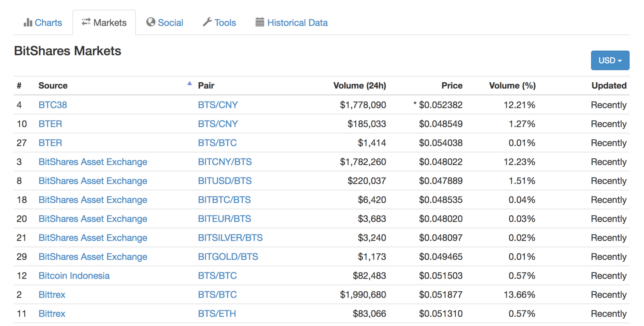644x326 pixels.
Task: Open BTER link in row 27
Action: [x=50, y=143]
